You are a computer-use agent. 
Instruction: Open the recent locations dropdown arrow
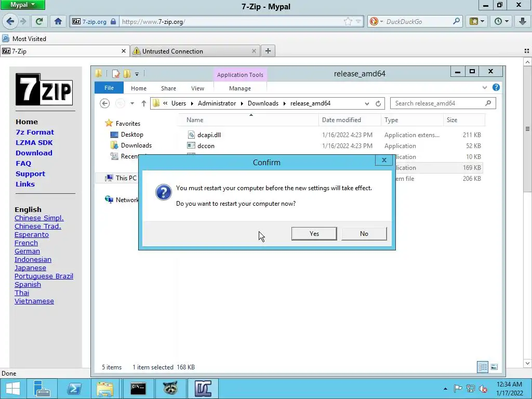132,103
